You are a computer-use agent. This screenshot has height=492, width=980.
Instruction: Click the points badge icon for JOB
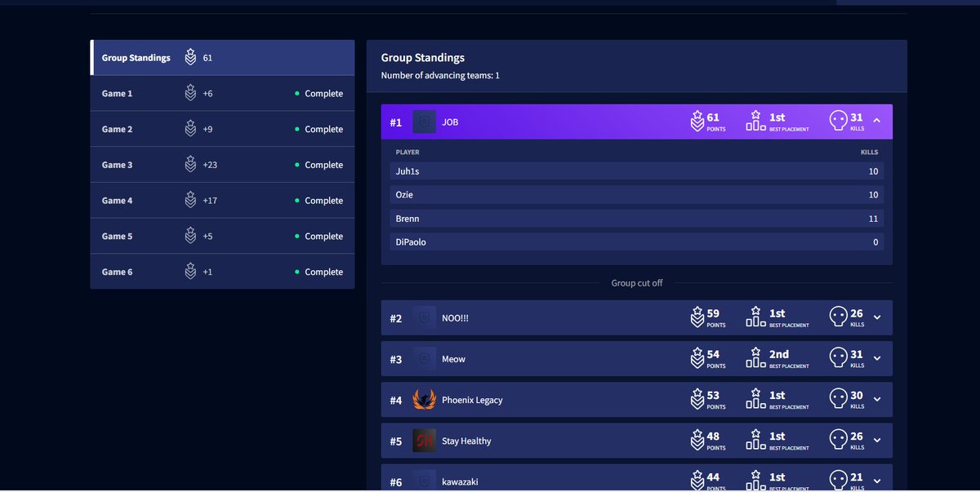[697, 121]
